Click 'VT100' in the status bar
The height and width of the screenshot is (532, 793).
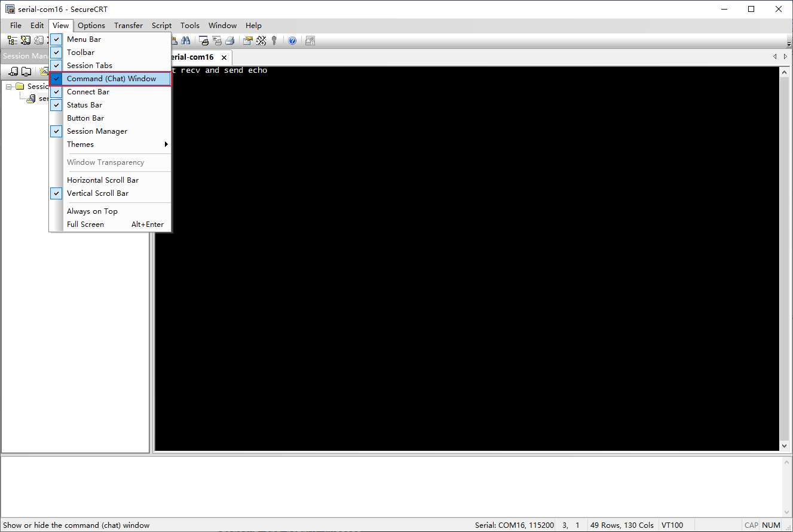pos(672,525)
